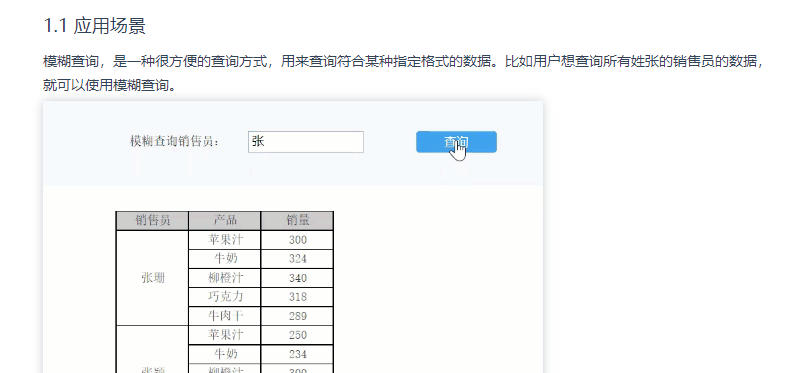Click the 销量 column header
The image size is (795, 373).
[297, 220]
